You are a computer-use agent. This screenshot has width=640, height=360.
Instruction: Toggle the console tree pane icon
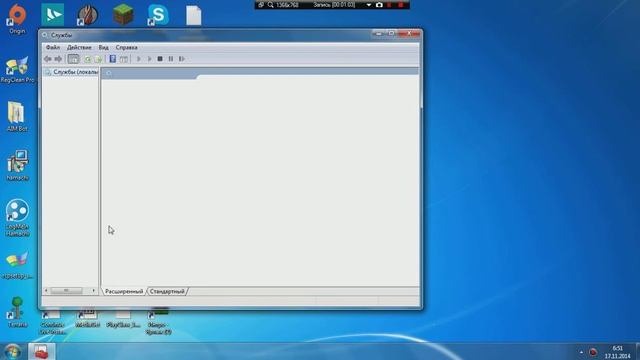coord(73,59)
